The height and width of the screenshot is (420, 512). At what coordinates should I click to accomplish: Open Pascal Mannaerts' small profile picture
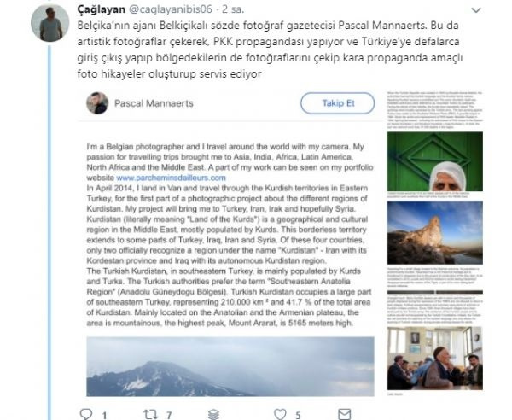pos(97,103)
